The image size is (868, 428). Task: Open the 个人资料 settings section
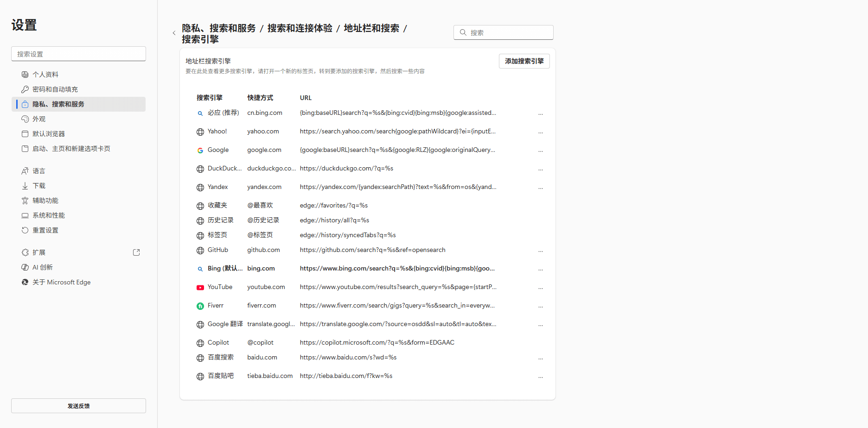(x=45, y=74)
